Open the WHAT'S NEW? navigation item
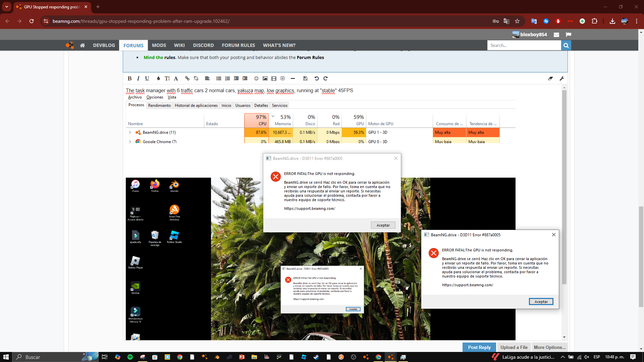644x362 pixels. tap(279, 45)
